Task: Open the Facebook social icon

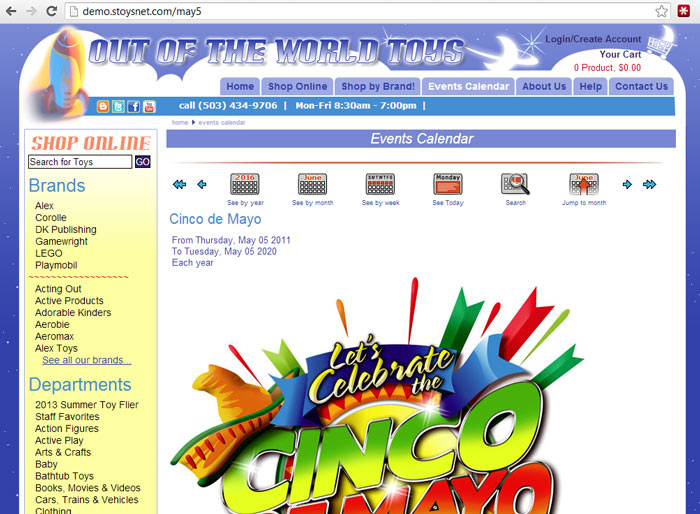Action: [133, 106]
